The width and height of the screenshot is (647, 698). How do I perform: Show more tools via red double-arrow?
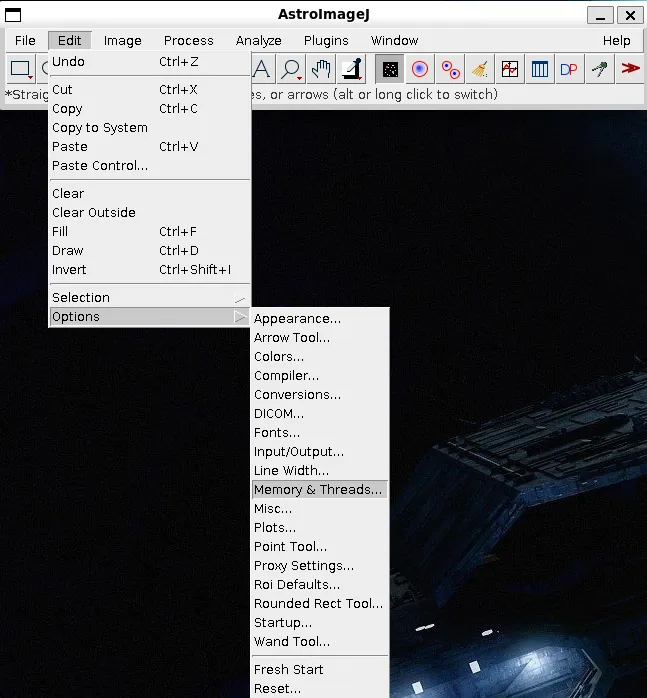(x=630, y=69)
